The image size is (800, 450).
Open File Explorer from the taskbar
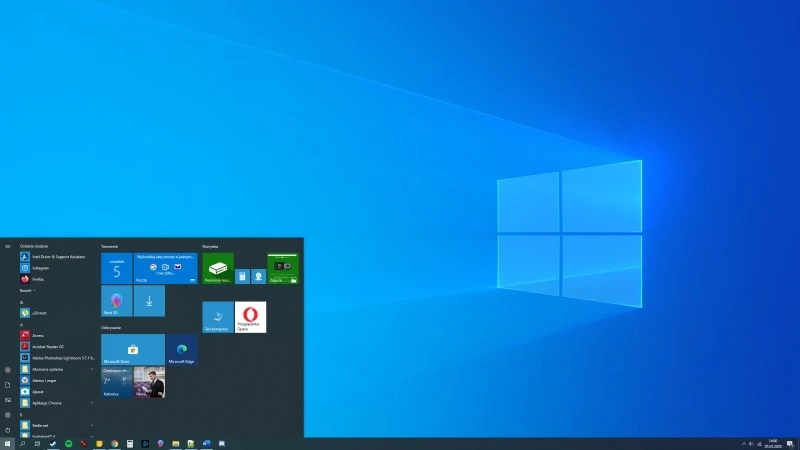tap(176, 444)
